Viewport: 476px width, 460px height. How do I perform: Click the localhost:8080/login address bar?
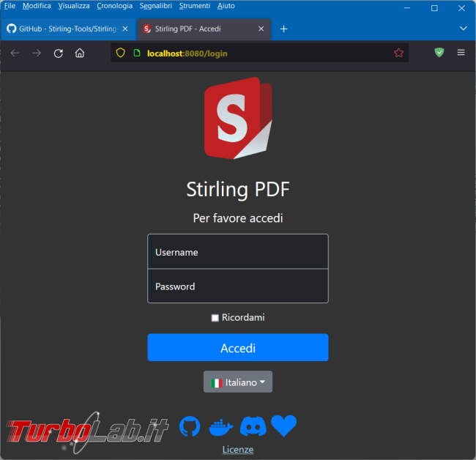259,53
